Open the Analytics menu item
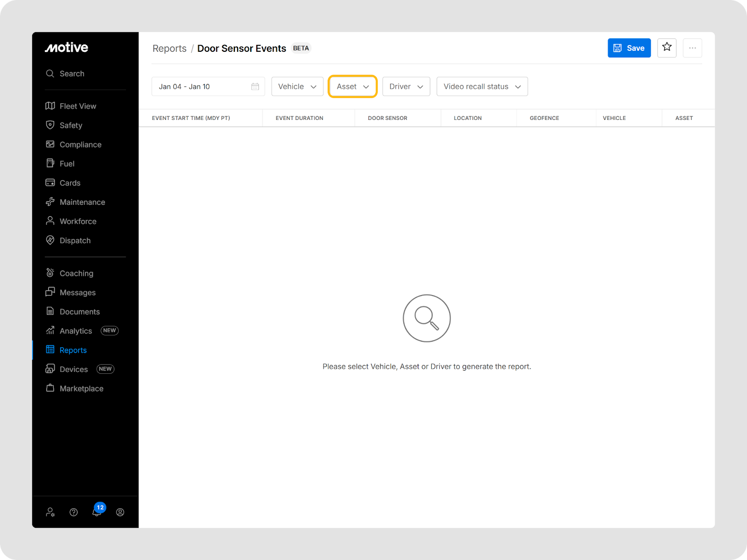Screen dimensions: 747x560 76,331
